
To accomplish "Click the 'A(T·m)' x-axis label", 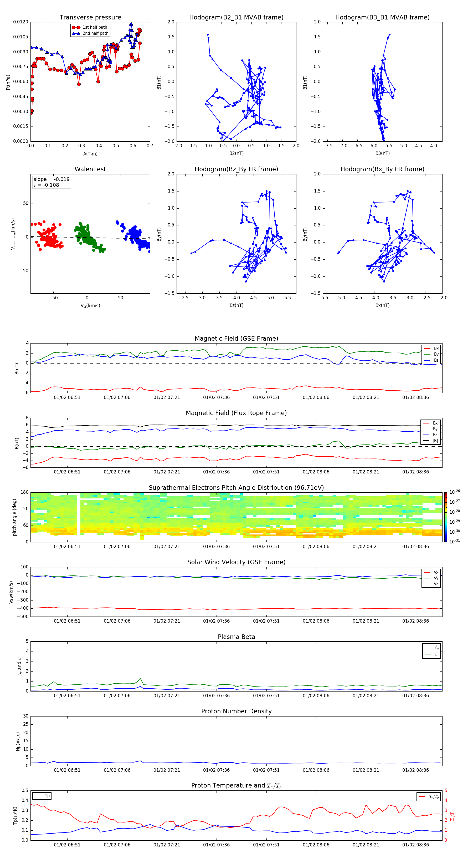I will pyautogui.click(x=90, y=154).
